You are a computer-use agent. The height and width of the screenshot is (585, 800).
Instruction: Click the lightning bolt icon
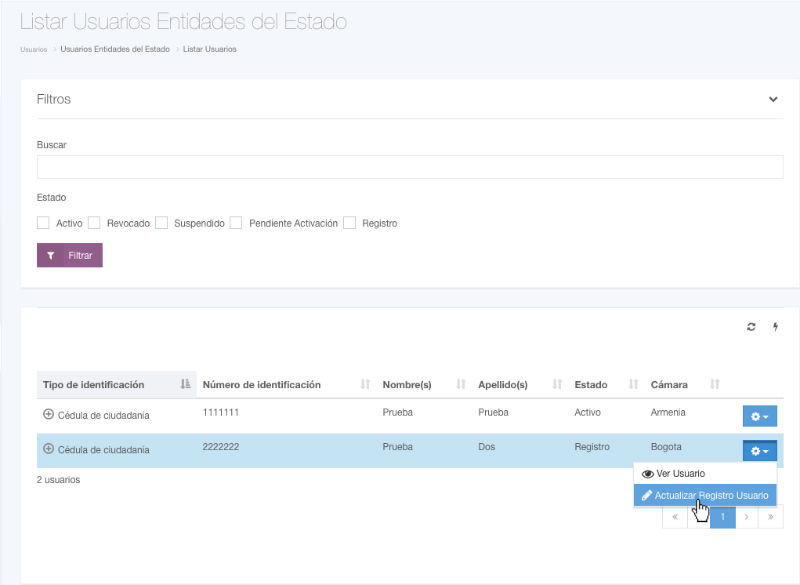pos(775,327)
